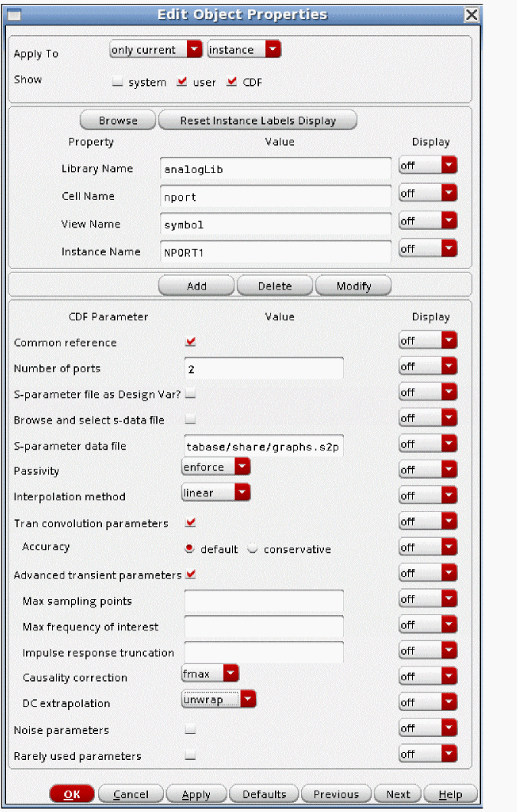Select the conservative Accuracy radio button
The height and width of the screenshot is (812, 517).
[x=254, y=549]
